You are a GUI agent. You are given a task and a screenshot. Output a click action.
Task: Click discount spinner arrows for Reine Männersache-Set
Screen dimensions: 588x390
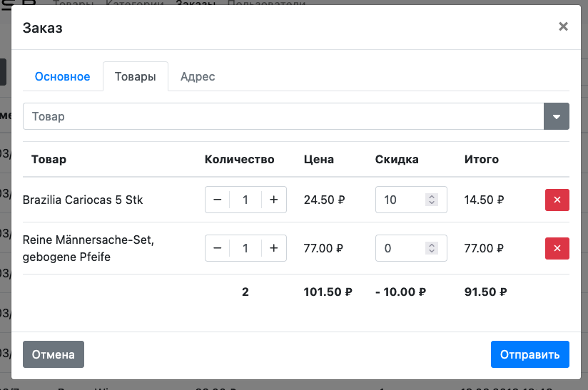click(x=431, y=249)
